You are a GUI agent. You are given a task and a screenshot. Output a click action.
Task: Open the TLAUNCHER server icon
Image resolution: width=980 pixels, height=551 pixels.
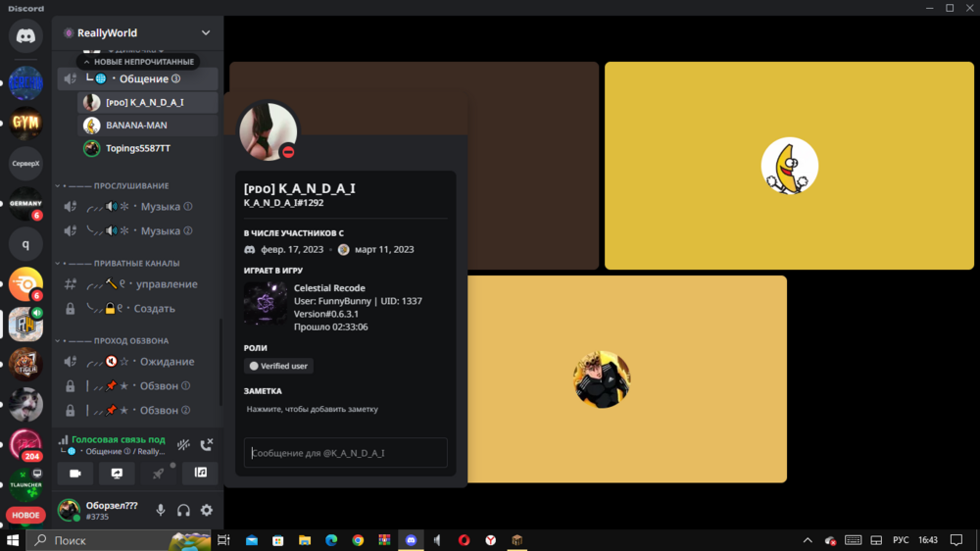coord(25,485)
